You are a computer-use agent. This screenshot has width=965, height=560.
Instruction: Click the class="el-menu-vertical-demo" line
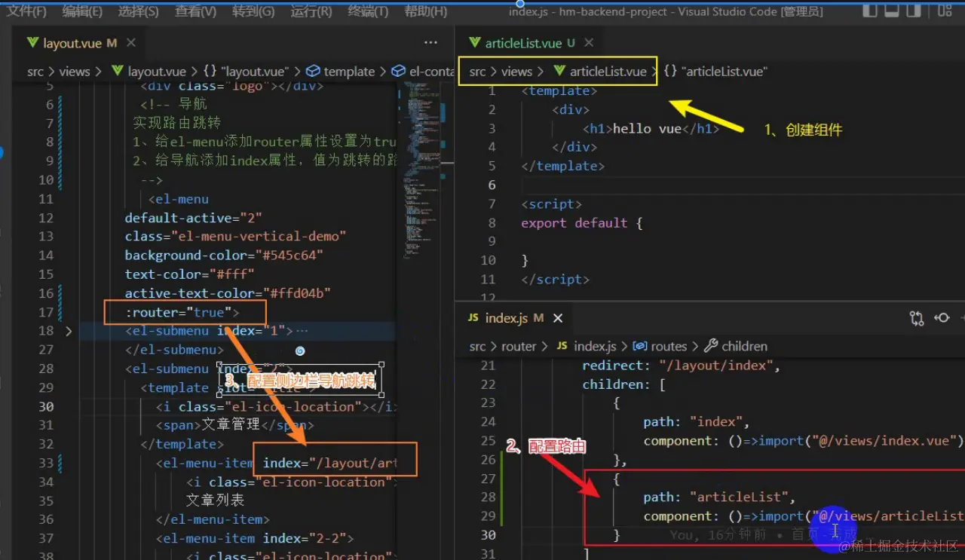235,237
